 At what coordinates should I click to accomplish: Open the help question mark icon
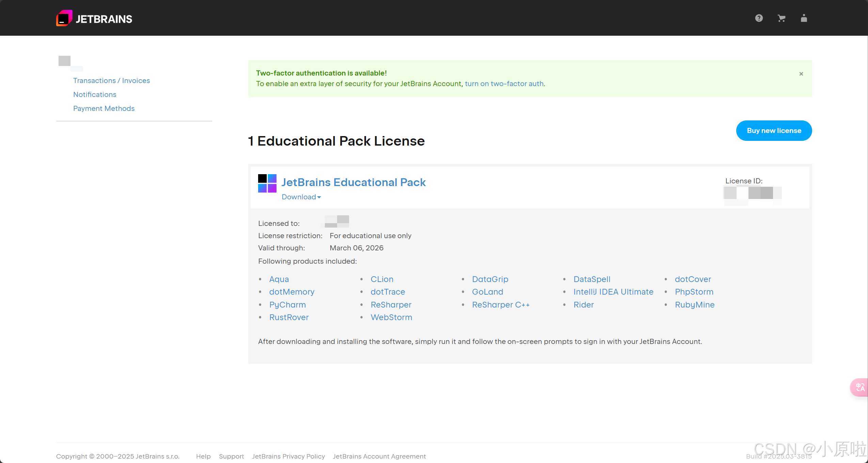759,18
